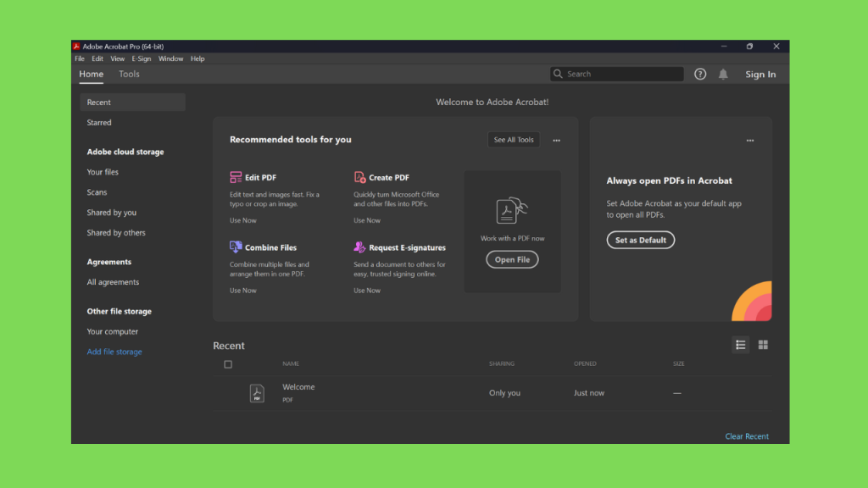868x488 pixels.
Task: Select Recent in the sidebar
Action: (x=133, y=103)
